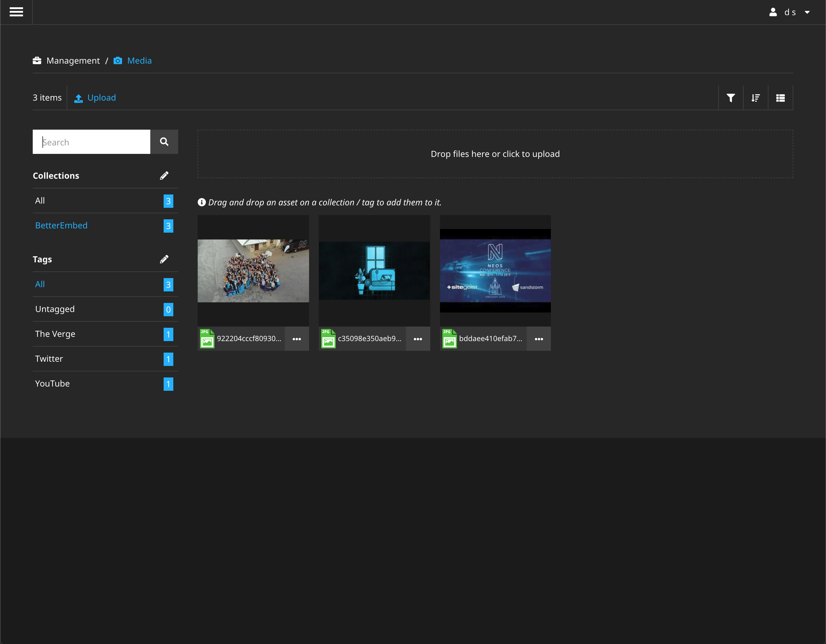The image size is (826, 644).
Task: Click the upload arrow icon
Action: pos(79,98)
